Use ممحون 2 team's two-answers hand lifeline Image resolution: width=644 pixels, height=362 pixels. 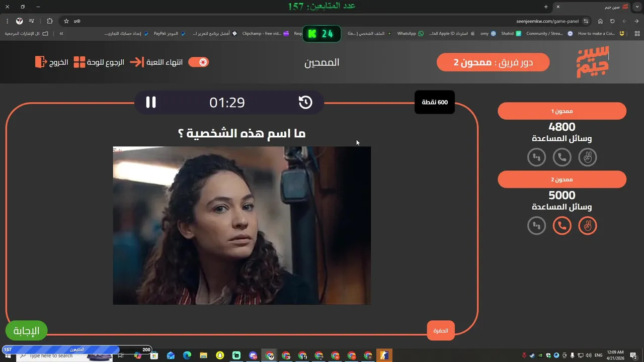click(x=588, y=225)
